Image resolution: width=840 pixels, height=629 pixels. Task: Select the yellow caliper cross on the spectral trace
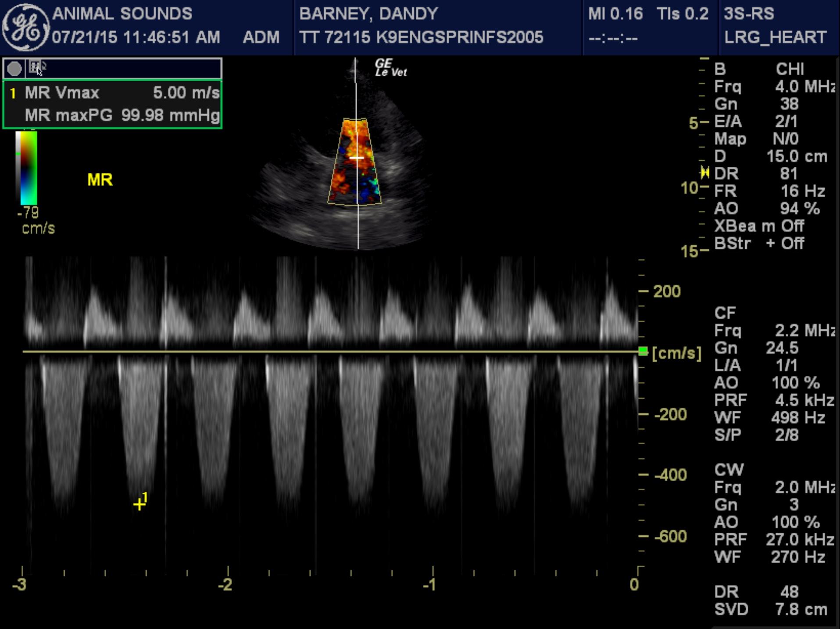click(x=139, y=504)
